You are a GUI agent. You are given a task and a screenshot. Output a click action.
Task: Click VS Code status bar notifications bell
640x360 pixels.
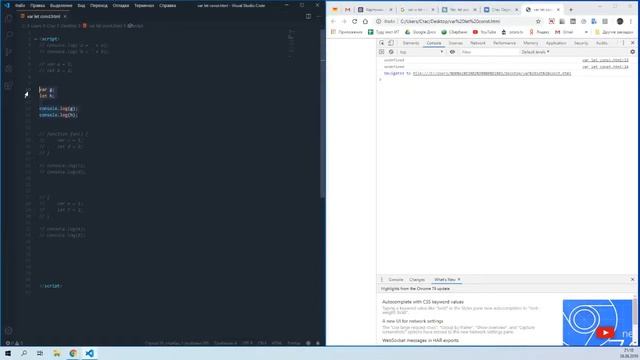tap(318, 343)
